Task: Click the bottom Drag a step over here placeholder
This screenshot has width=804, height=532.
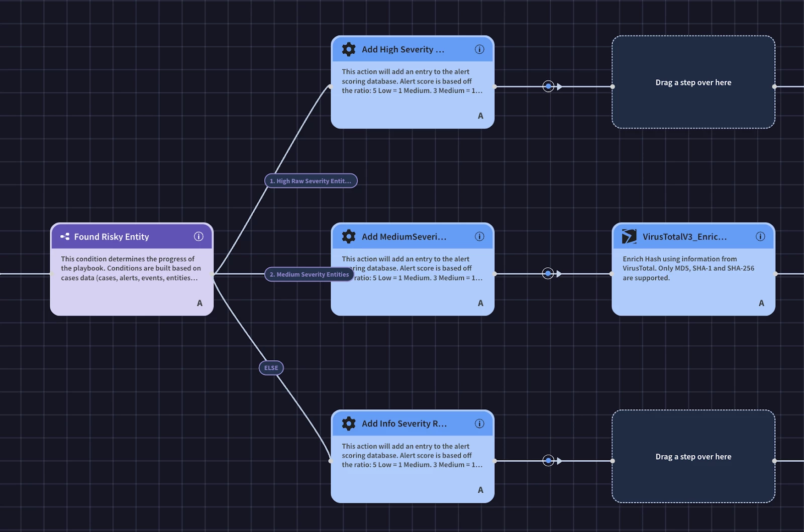Action: click(x=693, y=456)
